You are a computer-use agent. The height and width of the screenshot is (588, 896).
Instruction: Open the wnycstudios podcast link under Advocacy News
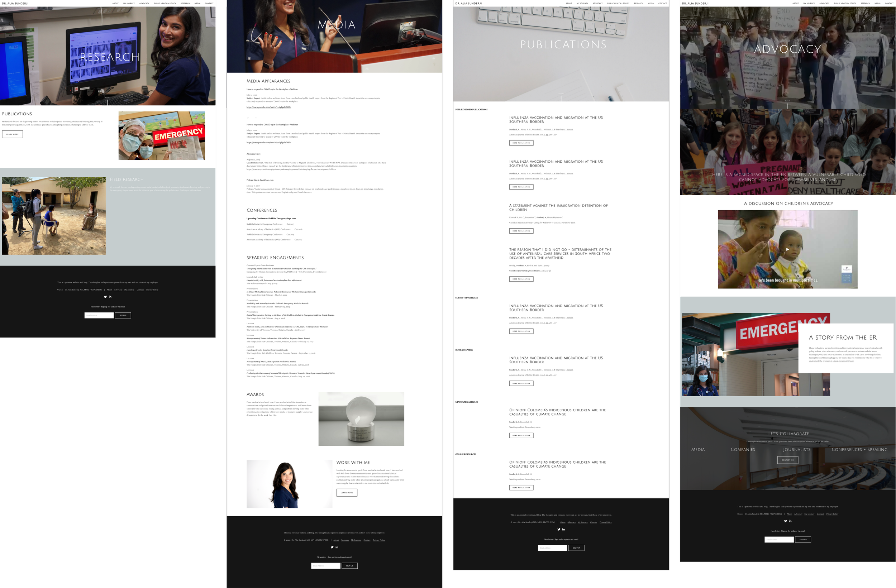tap(291, 169)
